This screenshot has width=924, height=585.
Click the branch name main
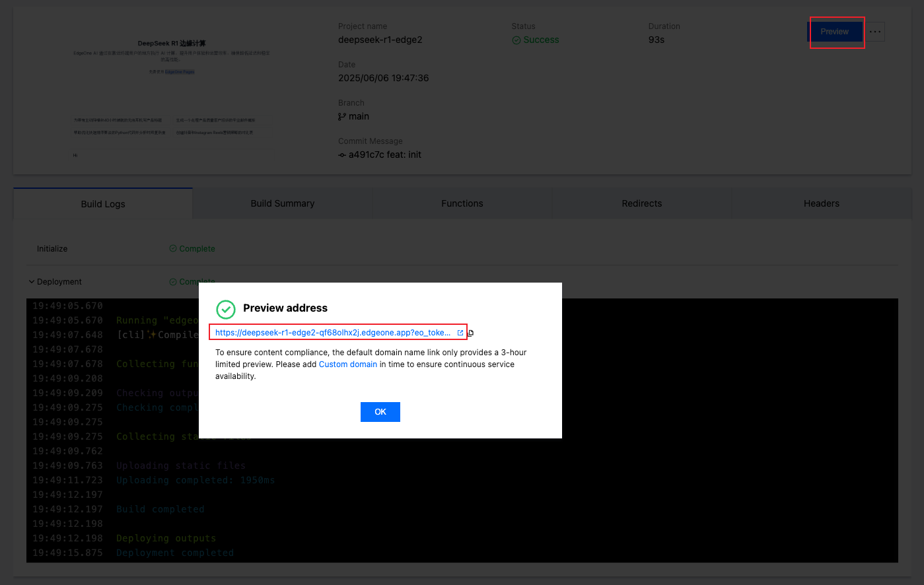pyautogui.click(x=359, y=116)
